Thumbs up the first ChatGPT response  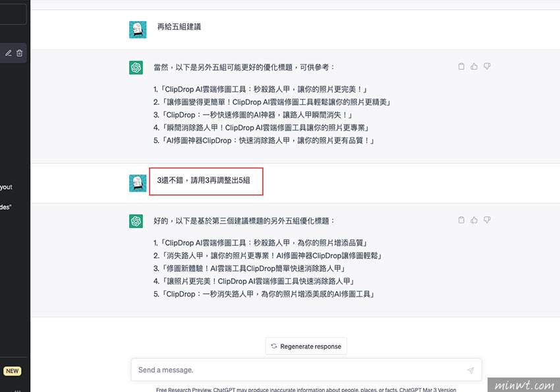coord(474,67)
